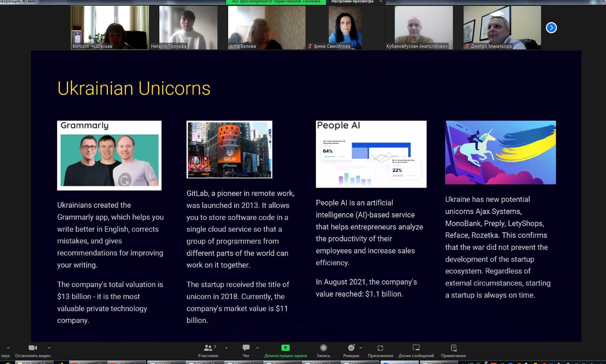This screenshot has width=606, height=364.
Task: Select Алла Белова's video thumbnail
Action: [267, 28]
